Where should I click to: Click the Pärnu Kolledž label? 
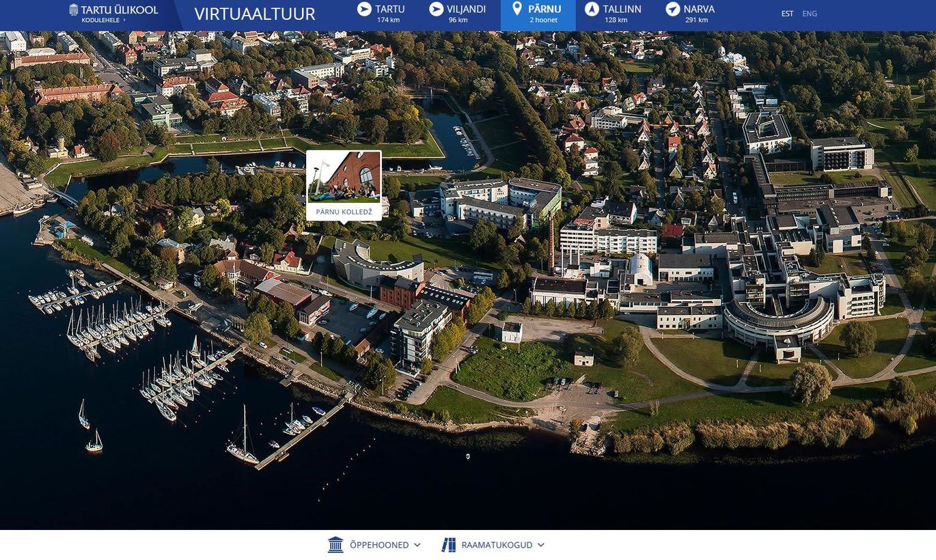pos(344,212)
